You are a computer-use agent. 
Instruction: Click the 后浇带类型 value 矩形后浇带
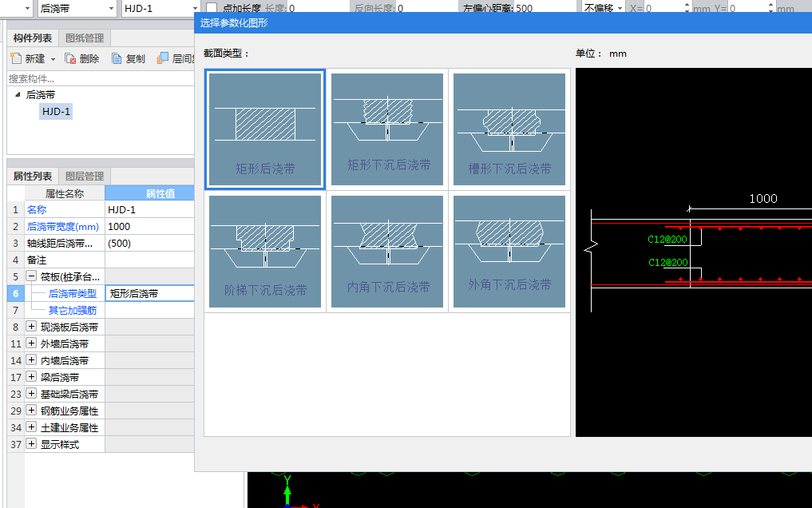(149, 294)
